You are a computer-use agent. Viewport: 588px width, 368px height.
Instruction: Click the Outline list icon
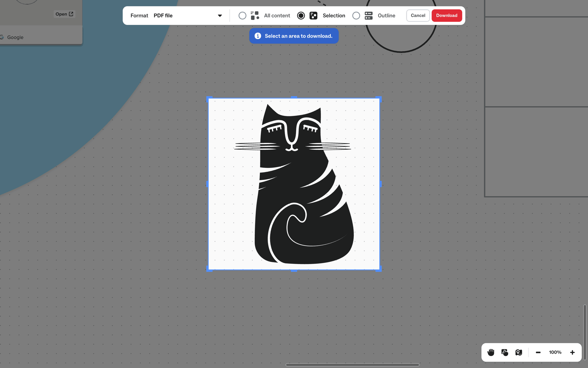[x=369, y=16]
